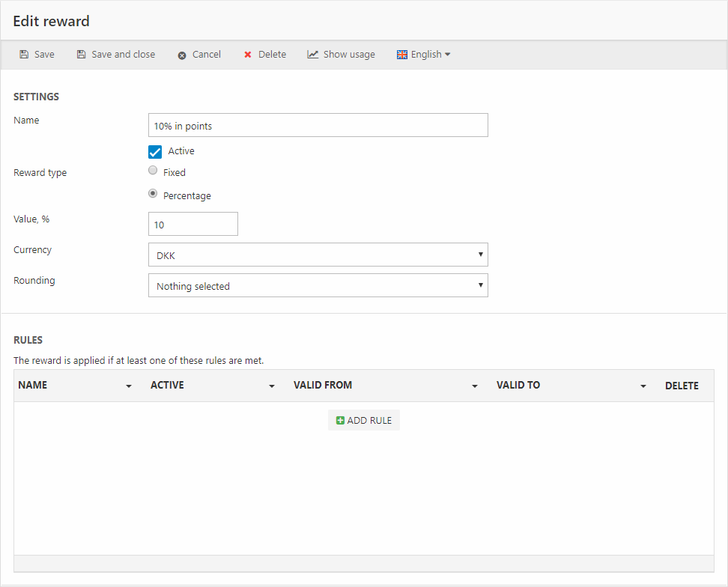
Task: Click the green plus icon on Add Rule
Action: pyautogui.click(x=340, y=421)
